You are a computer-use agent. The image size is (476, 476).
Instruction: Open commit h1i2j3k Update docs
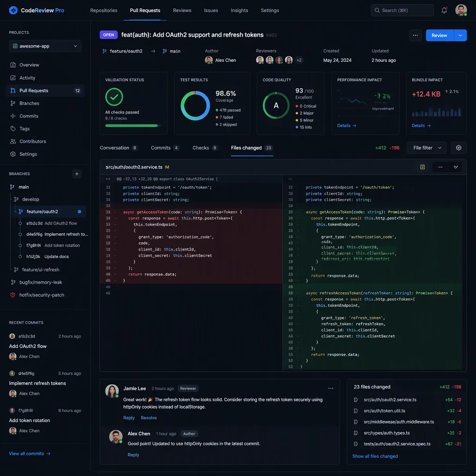click(48, 257)
